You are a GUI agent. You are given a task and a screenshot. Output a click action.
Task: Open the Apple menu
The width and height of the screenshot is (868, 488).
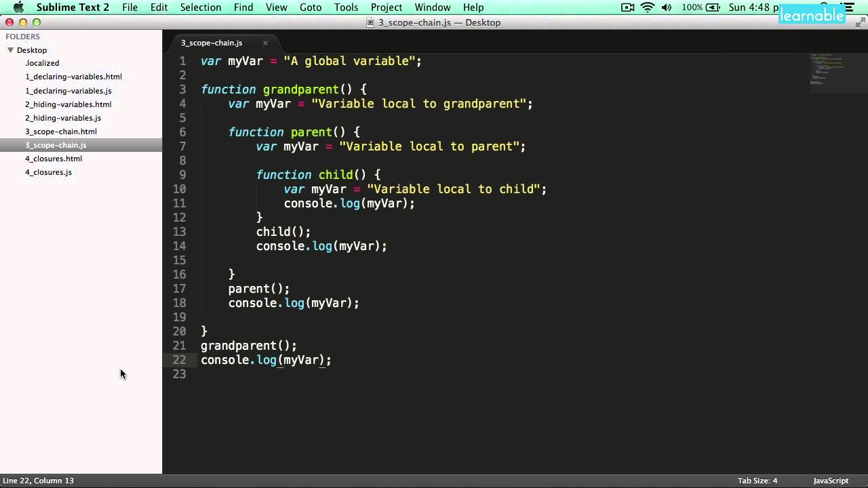tap(18, 7)
